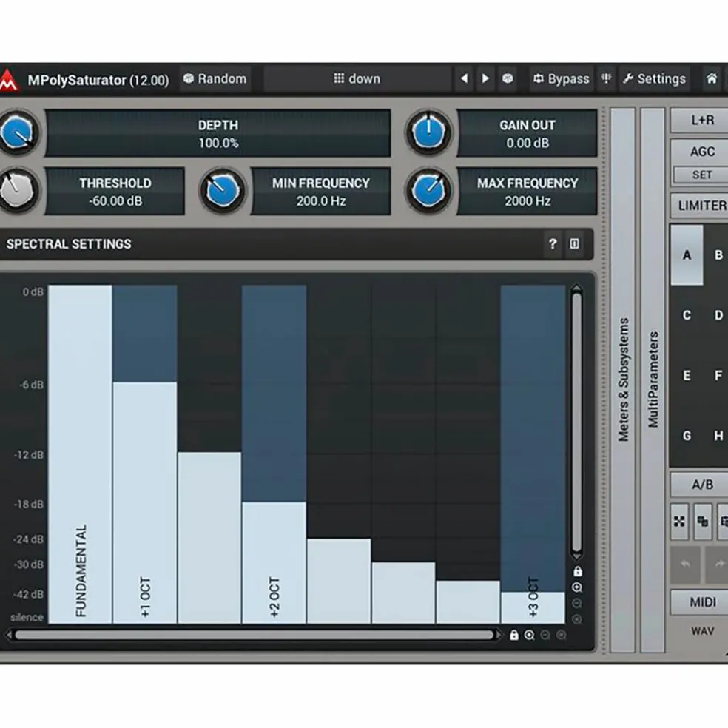728x728 pixels.
Task: Click the vertical zoom out magnifier
Action: point(577,604)
